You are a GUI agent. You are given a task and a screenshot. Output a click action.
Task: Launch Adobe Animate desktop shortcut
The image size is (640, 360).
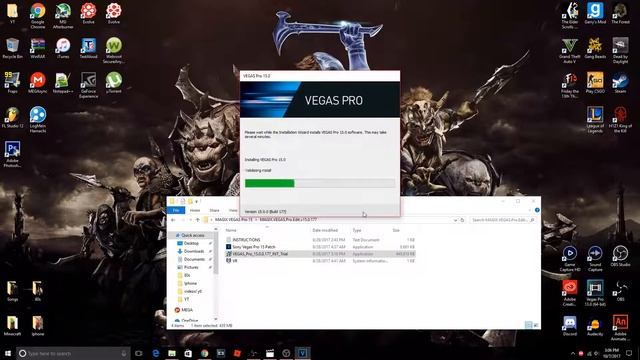[620, 328]
